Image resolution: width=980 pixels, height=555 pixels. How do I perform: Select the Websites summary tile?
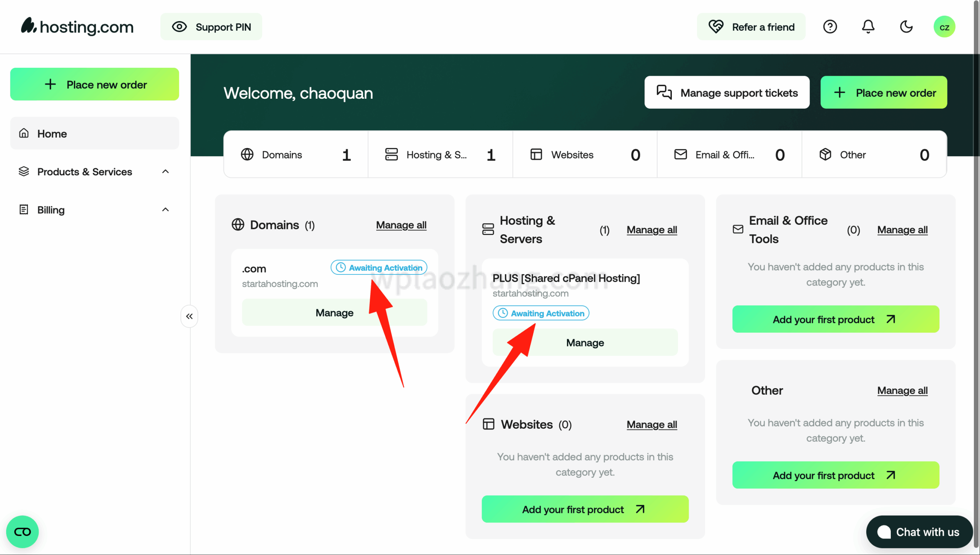[x=585, y=155]
